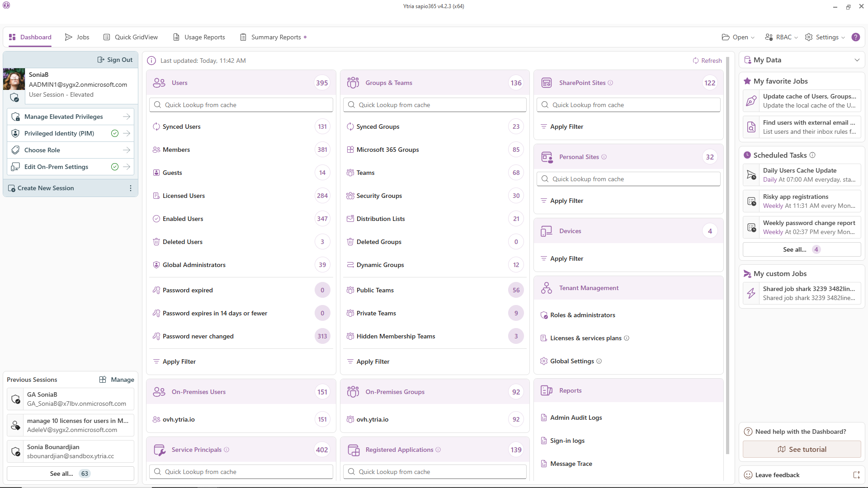Click the Groups & Teams panel icon
Image resolution: width=868 pixels, height=488 pixels.
point(353,83)
